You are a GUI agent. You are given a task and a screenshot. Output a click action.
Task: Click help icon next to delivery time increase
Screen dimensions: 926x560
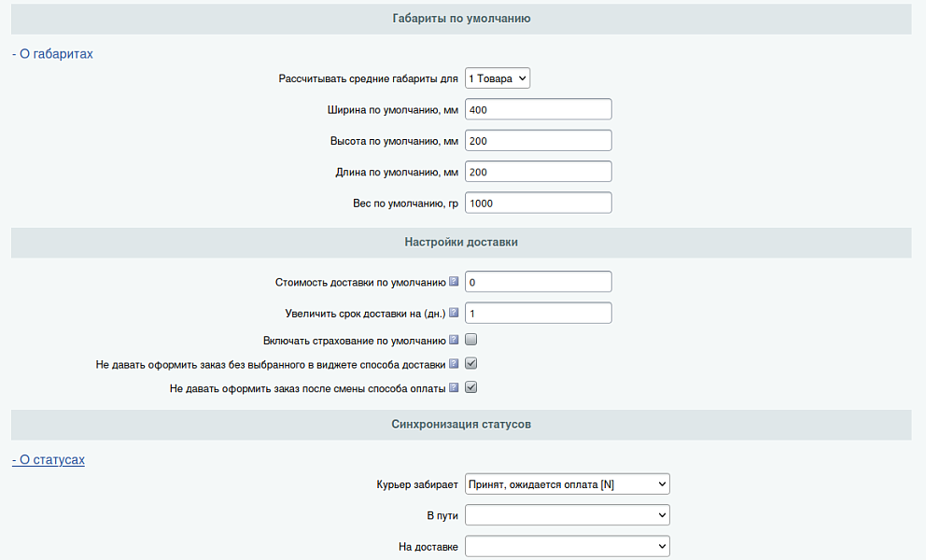455,314
